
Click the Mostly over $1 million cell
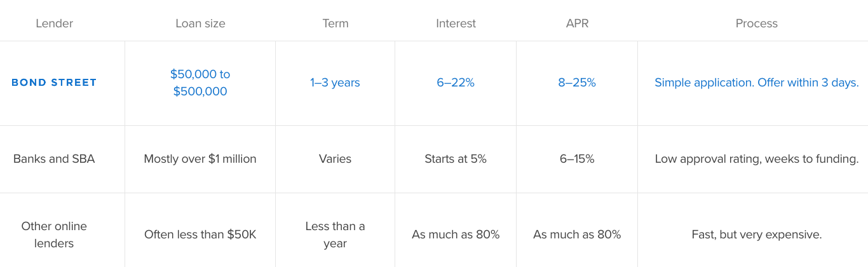click(200, 159)
